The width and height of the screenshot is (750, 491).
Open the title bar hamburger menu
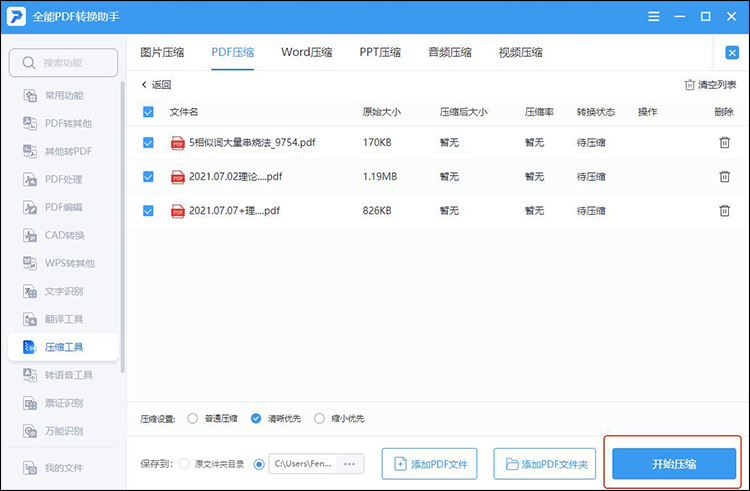coord(654,17)
